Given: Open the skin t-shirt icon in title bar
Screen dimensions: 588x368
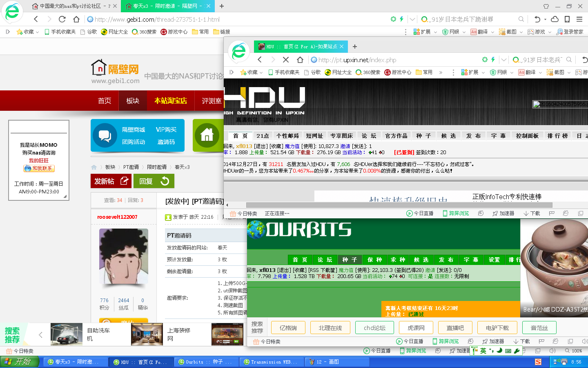Looking at the screenshot, I should pos(546,6).
